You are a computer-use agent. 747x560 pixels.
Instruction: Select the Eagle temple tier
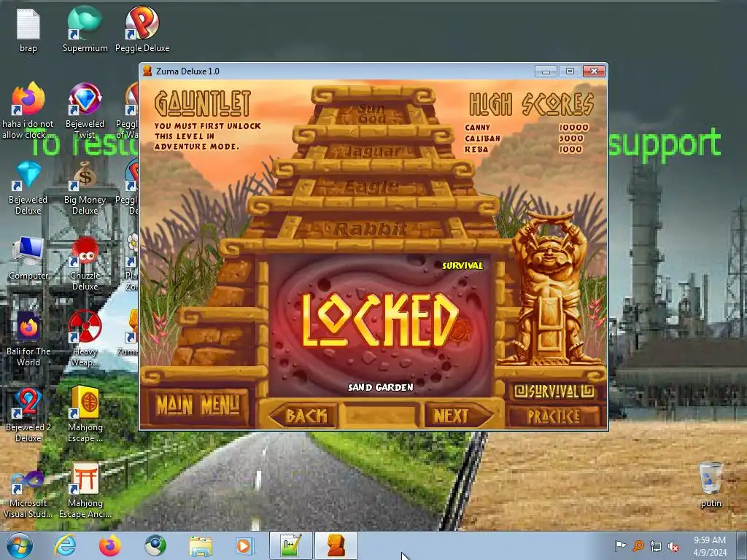coord(371,186)
